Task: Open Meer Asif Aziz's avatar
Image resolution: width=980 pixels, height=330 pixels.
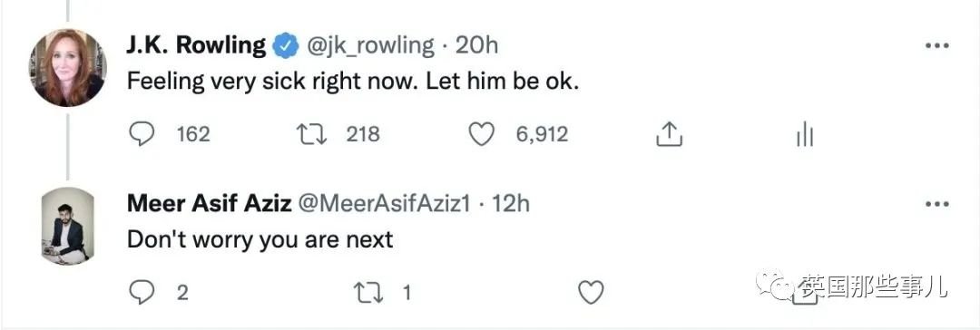Action: coord(67,226)
